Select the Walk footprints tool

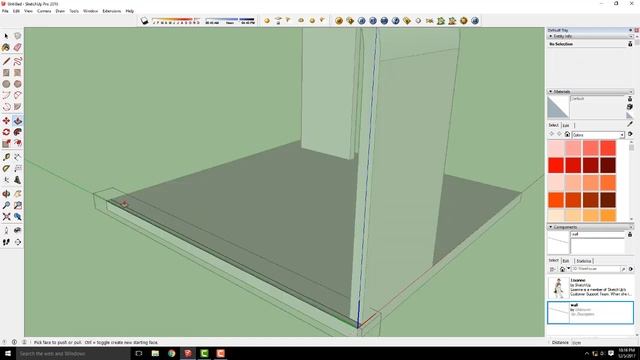pyautogui.click(x=6, y=242)
